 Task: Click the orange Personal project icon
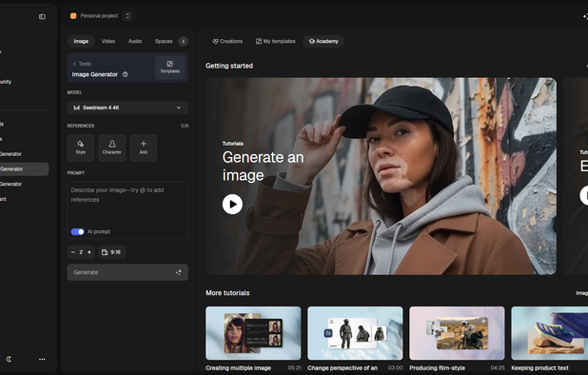click(73, 16)
